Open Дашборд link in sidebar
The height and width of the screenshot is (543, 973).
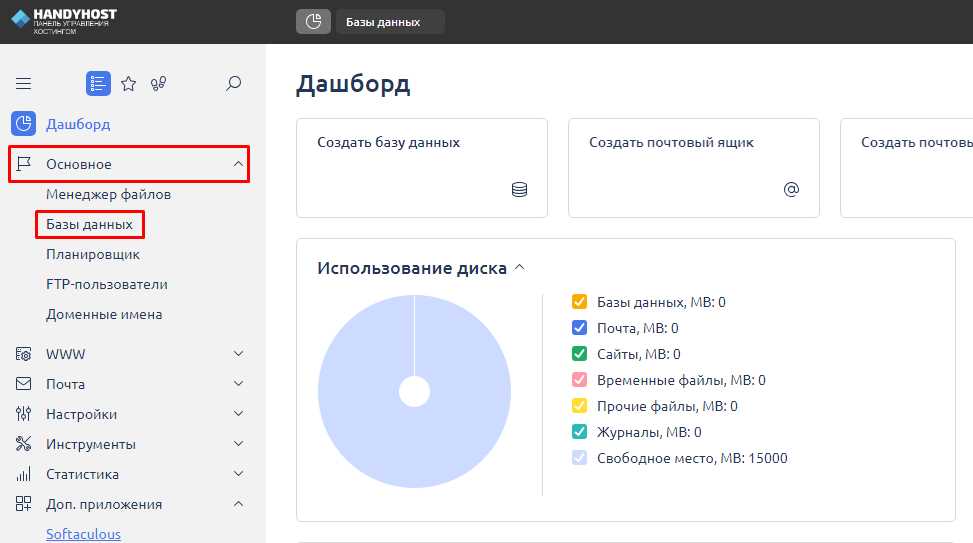point(78,124)
